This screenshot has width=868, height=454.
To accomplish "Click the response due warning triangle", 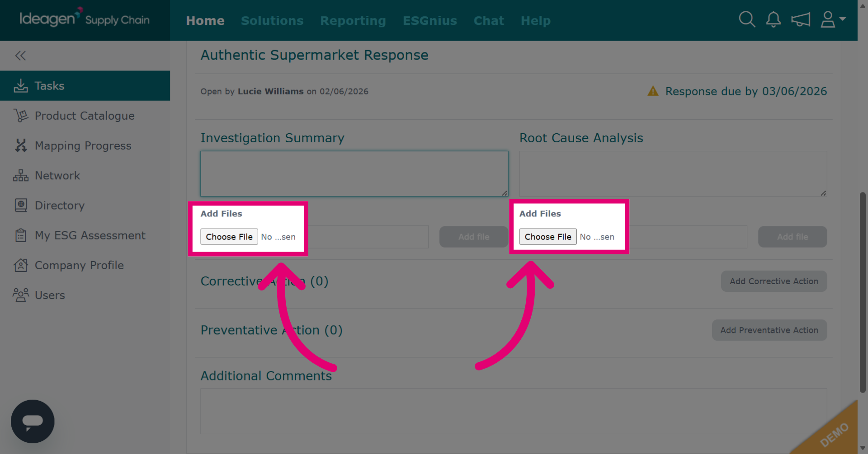I will click(x=653, y=91).
